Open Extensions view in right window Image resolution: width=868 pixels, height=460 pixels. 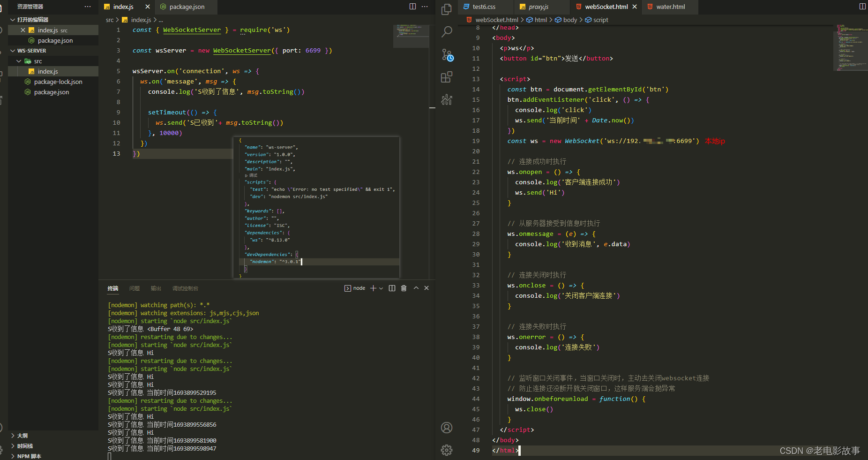[447, 77]
